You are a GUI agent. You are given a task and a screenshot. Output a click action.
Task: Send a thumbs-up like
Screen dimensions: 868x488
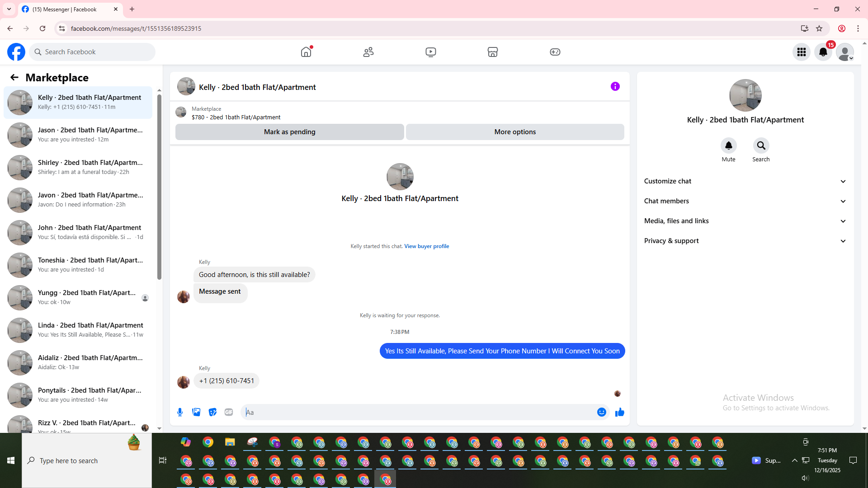click(x=620, y=412)
